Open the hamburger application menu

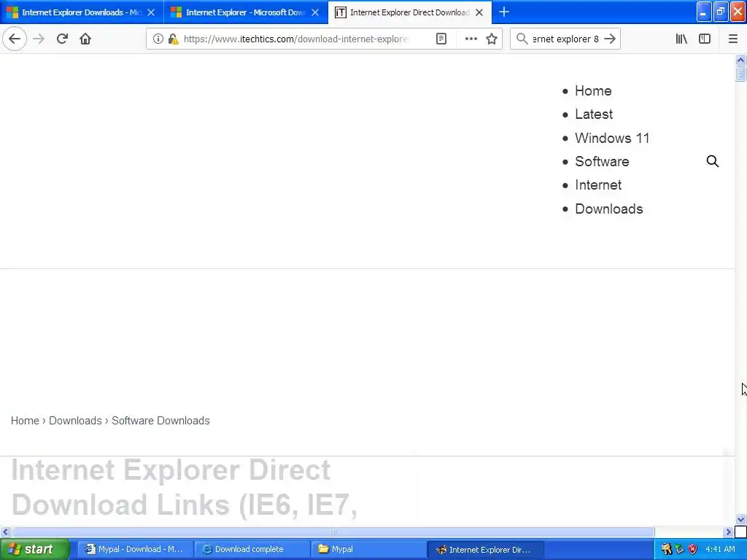(x=733, y=39)
